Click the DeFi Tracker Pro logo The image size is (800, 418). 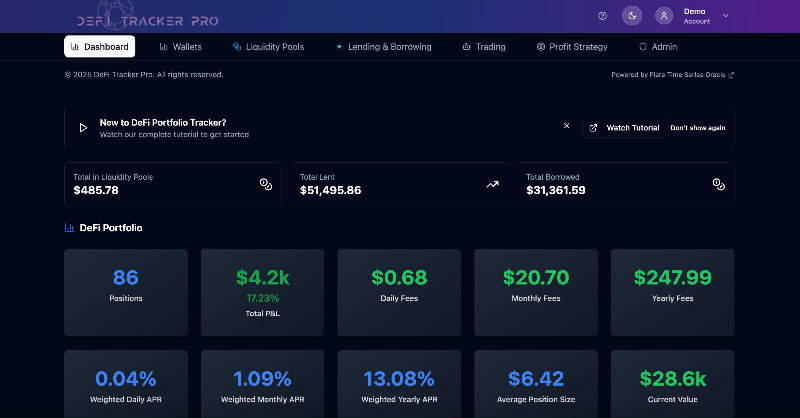(147, 16)
